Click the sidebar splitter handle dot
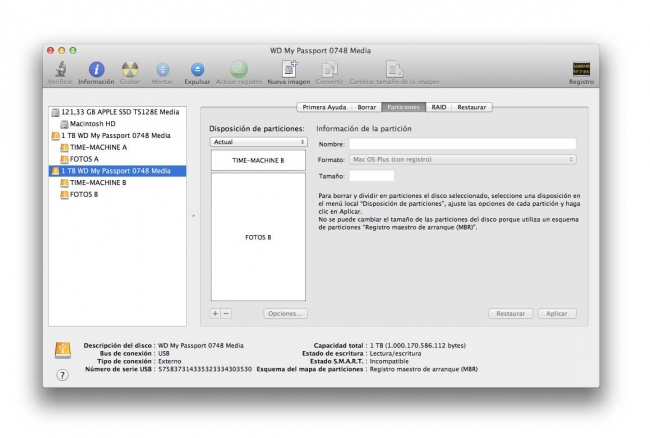 coord(193,216)
